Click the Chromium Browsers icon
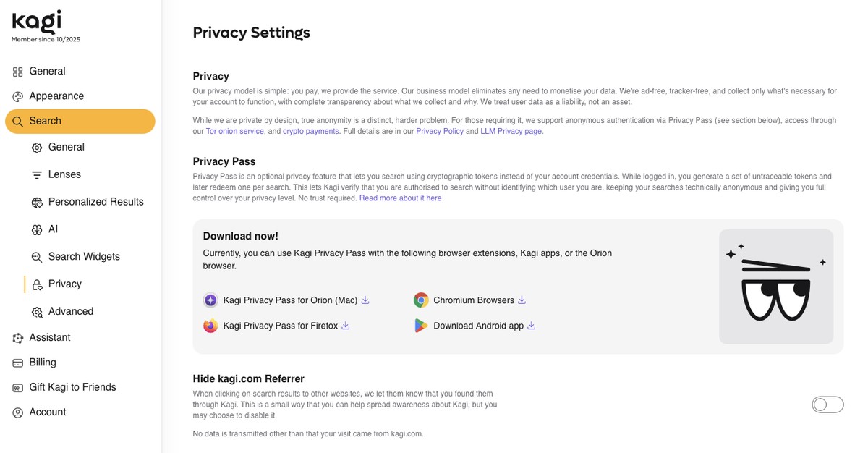Screen dimensions: 868x453 [x=422, y=300]
